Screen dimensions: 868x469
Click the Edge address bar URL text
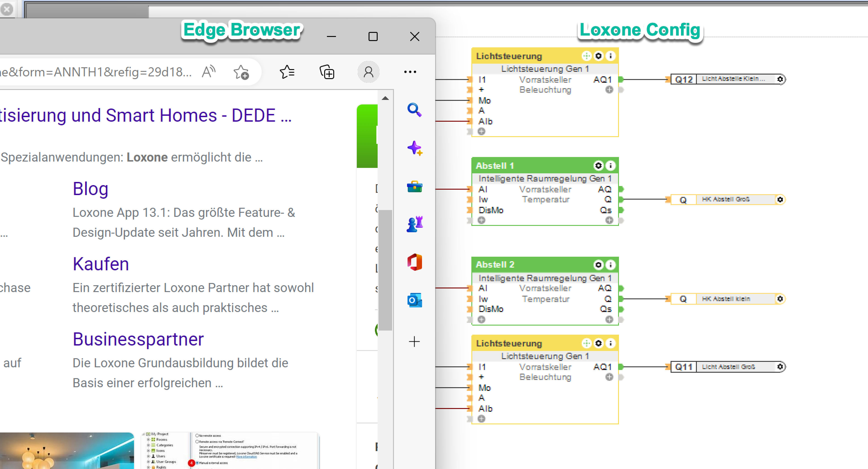[96, 72]
